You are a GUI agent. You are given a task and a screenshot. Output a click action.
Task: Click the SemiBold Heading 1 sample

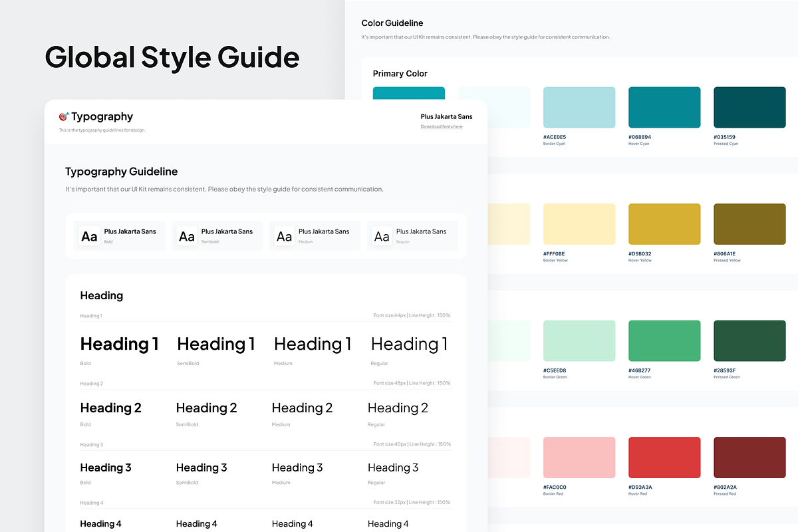point(216,344)
